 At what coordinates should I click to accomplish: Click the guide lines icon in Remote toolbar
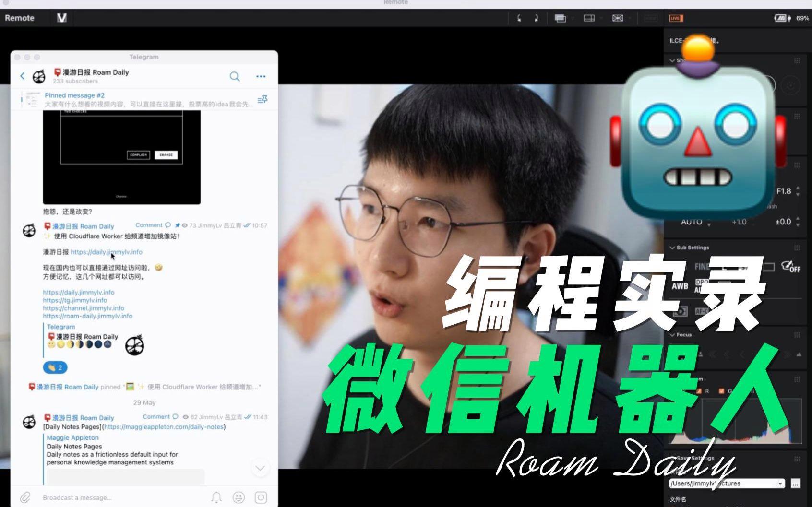(618, 18)
